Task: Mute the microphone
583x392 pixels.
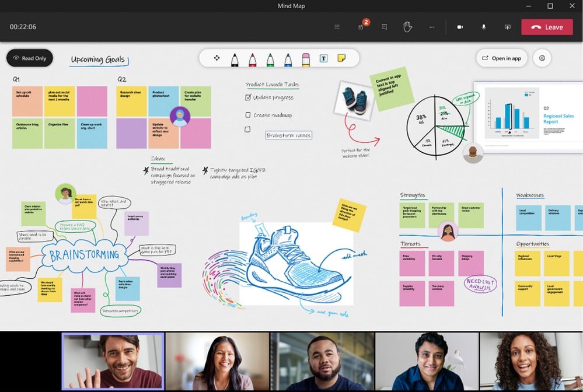Action: pos(483,27)
